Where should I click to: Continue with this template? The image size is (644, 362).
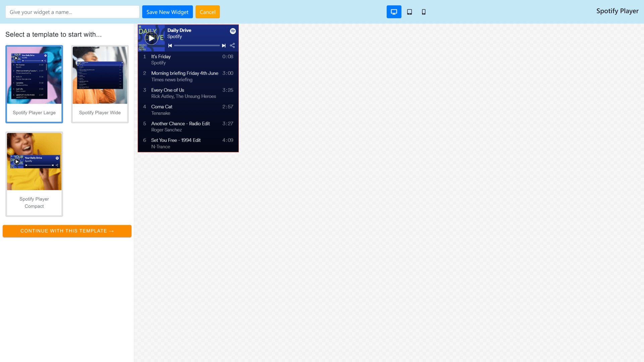(x=67, y=231)
